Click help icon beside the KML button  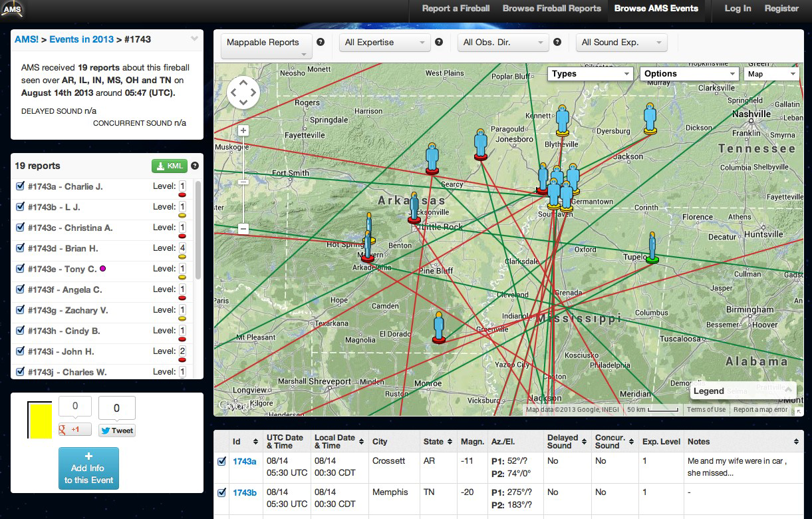[195, 166]
